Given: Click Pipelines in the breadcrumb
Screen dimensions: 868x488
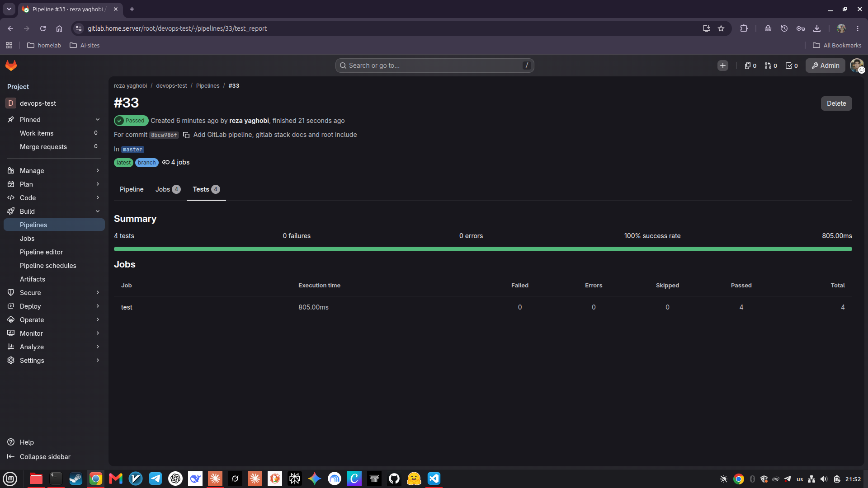Looking at the screenshot, I should click(x=208, y=86).
